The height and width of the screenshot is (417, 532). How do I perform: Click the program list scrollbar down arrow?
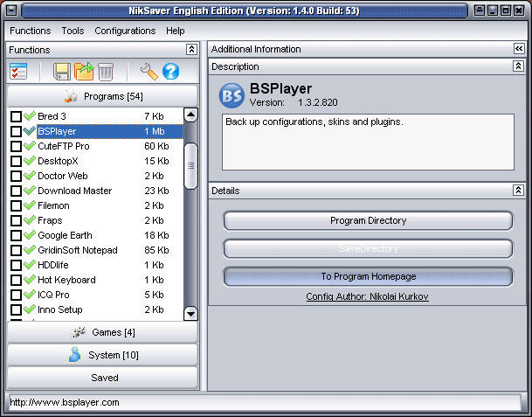pos(190,313)
